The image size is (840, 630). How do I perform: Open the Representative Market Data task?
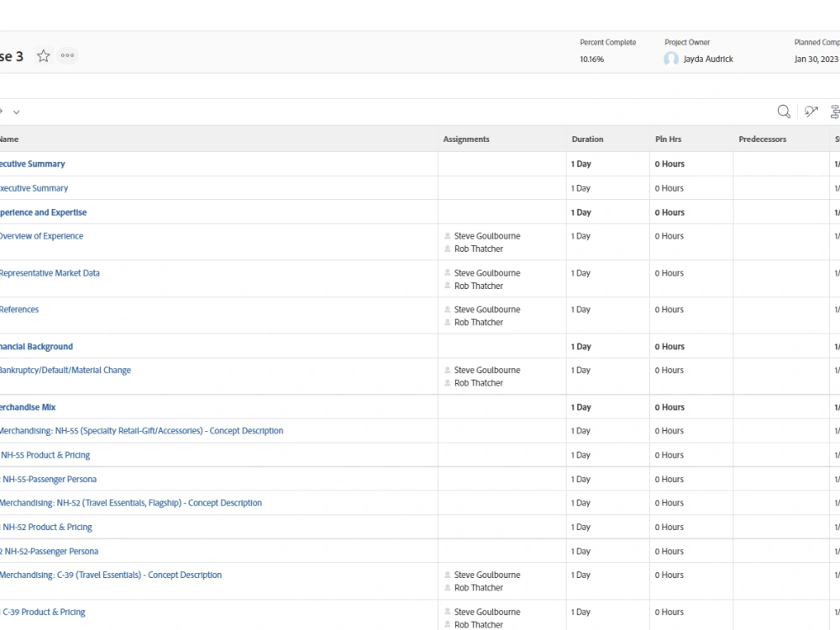click(50, 273)
